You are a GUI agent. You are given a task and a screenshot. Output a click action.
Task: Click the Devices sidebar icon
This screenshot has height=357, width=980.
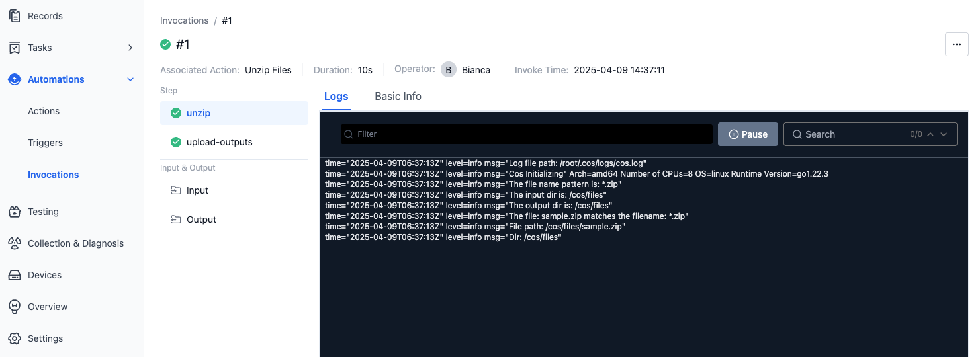(x=15, y=275)
